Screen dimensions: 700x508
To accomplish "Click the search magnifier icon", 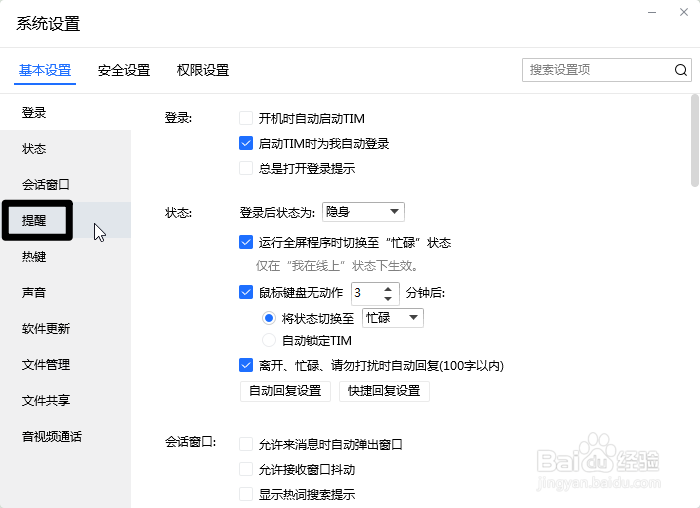I will tap(680, 70).
